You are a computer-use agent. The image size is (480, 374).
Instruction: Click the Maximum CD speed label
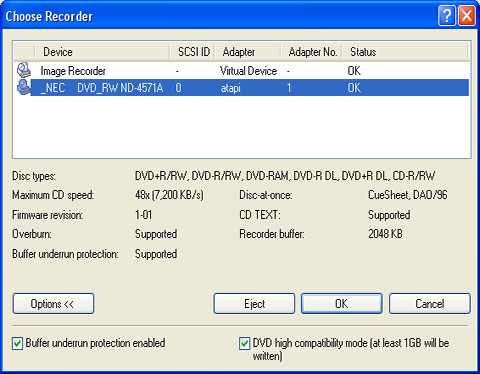point(53,195)
